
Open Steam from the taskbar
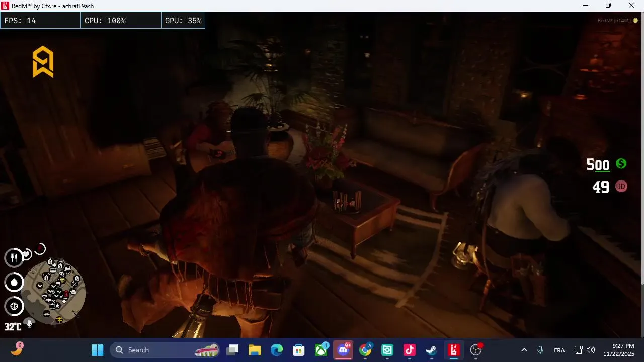pos(432,350)
